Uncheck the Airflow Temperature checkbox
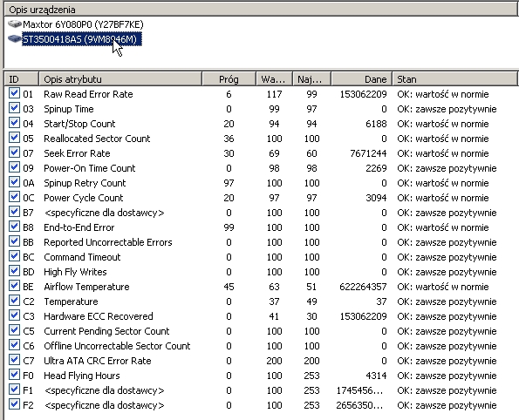The image size is (519, 420). coord(14,286)
